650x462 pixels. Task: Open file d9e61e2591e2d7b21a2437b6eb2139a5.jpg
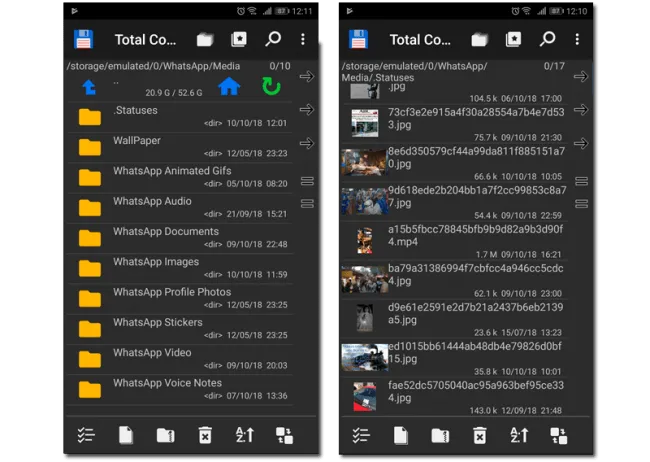pos(454,319)
